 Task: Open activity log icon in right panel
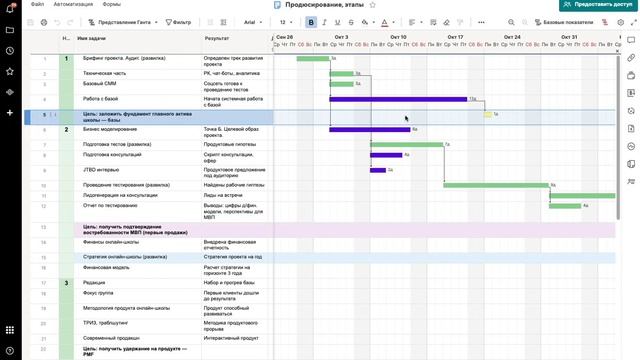[x=631, y=146]
